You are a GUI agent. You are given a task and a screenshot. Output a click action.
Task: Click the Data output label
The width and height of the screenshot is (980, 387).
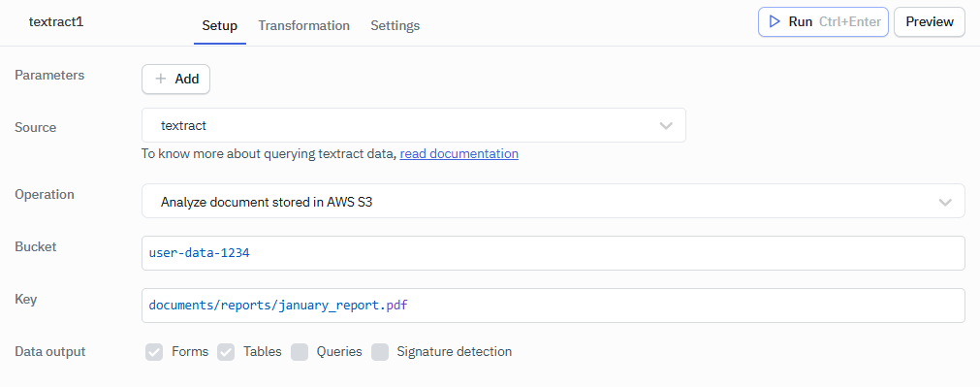click(x=50, y=351)
